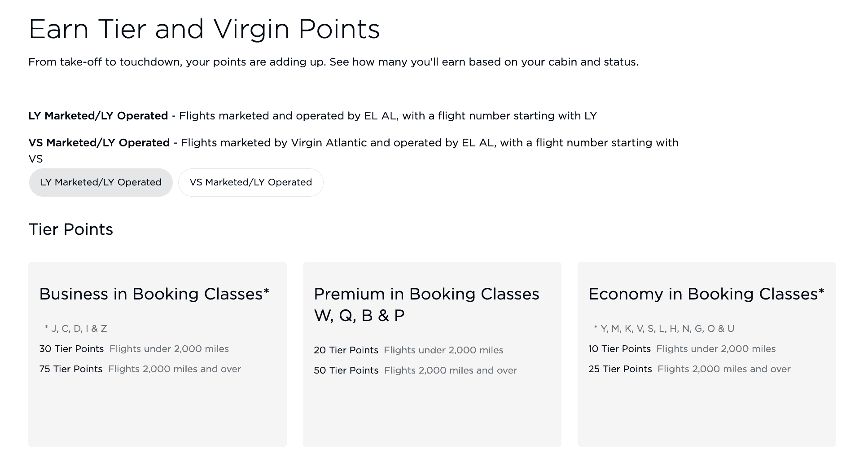Click the Business booking class codes text
Image resolution: width=868 pixels, height=449 pixels.
coord(76,328)
